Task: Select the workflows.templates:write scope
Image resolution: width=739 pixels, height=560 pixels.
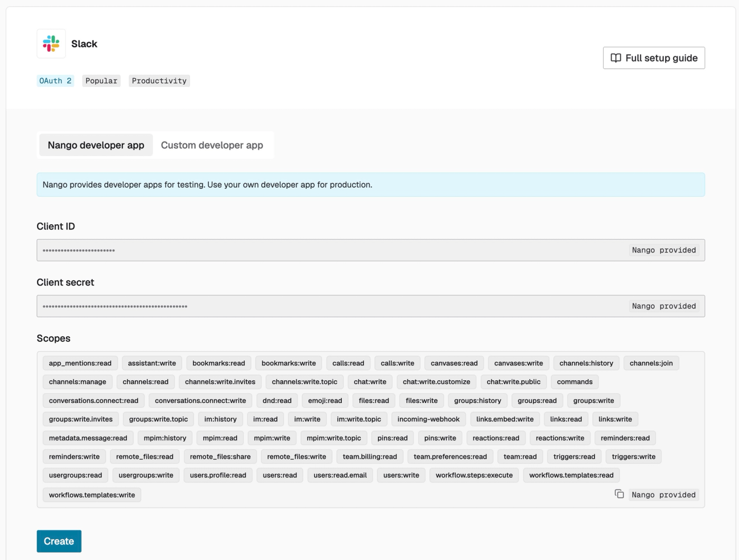Action: (92, 495)
